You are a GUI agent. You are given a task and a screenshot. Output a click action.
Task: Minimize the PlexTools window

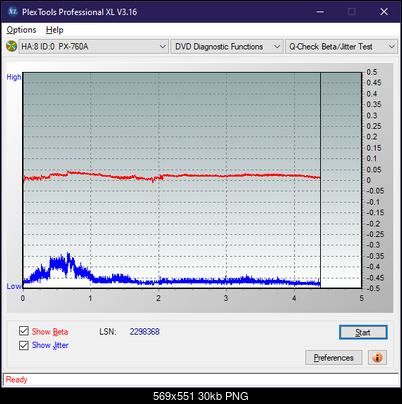[320, 12]
